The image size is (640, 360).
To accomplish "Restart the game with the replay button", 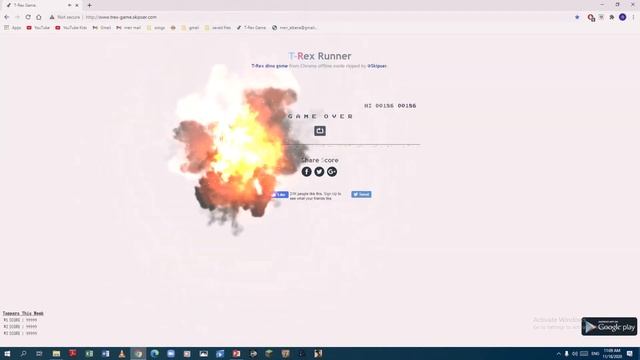I will click(x=320, y=131).
